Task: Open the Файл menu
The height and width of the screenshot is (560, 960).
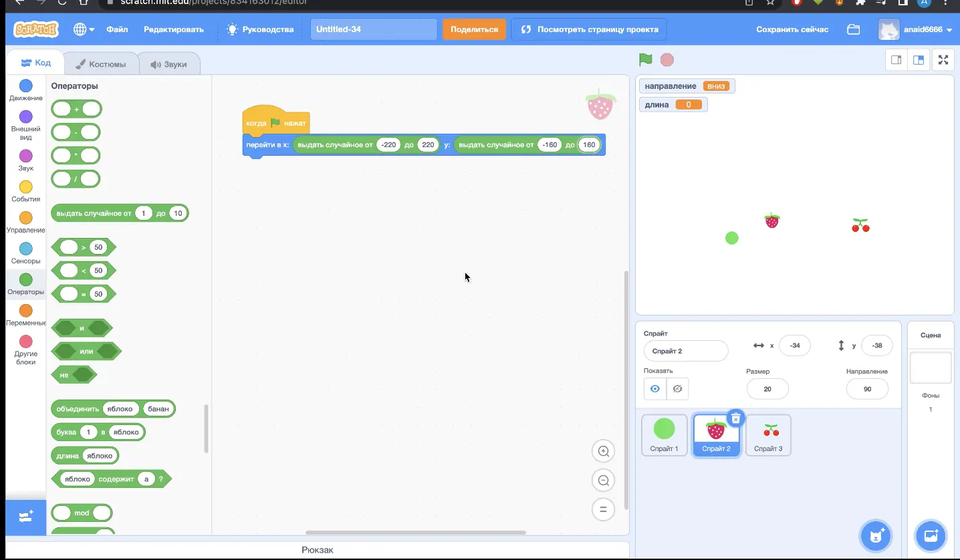Action: click(x=117, y=29)
